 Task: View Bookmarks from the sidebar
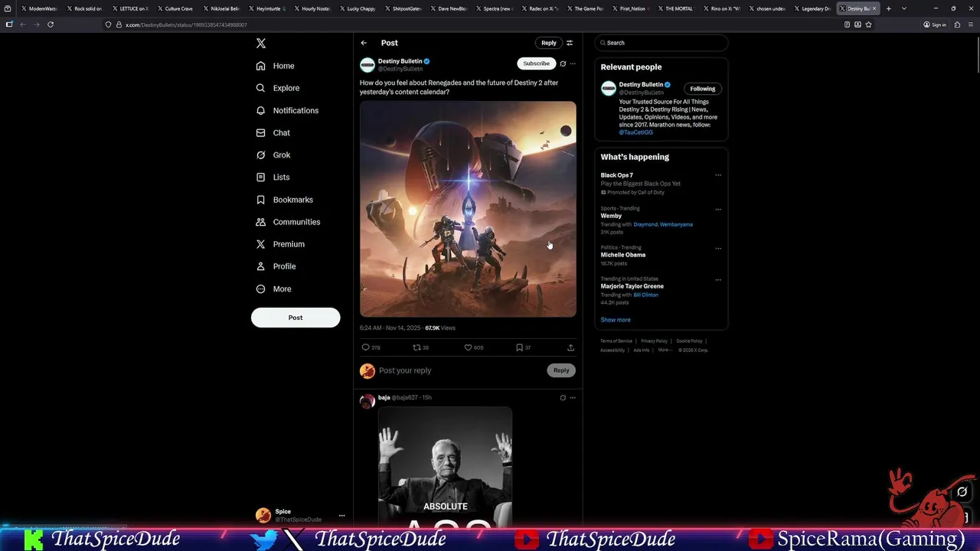[285, 200]
